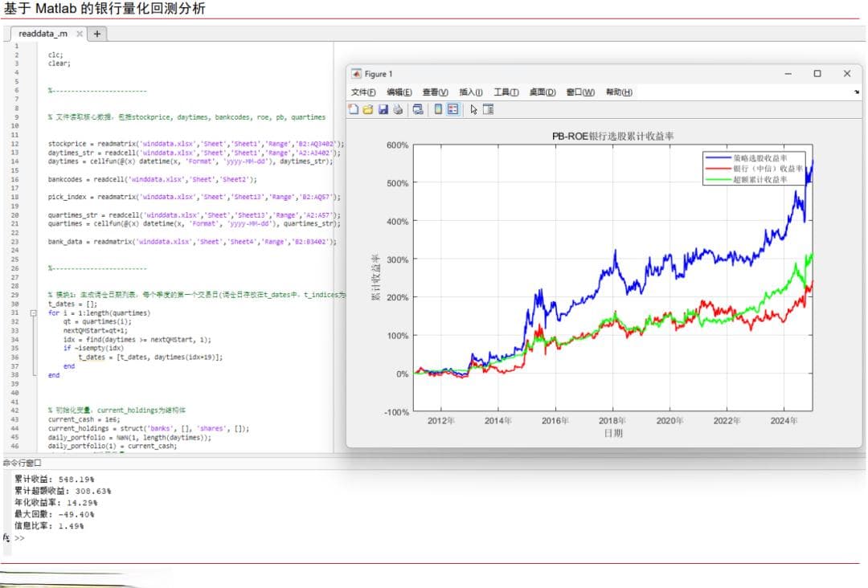
Task: Click the command prompt >> input line
Action: (x=20, y=538)
